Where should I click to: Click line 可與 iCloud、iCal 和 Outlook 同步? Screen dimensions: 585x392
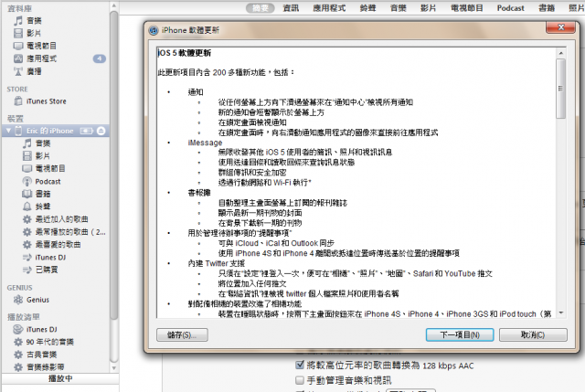click(276, 243)
